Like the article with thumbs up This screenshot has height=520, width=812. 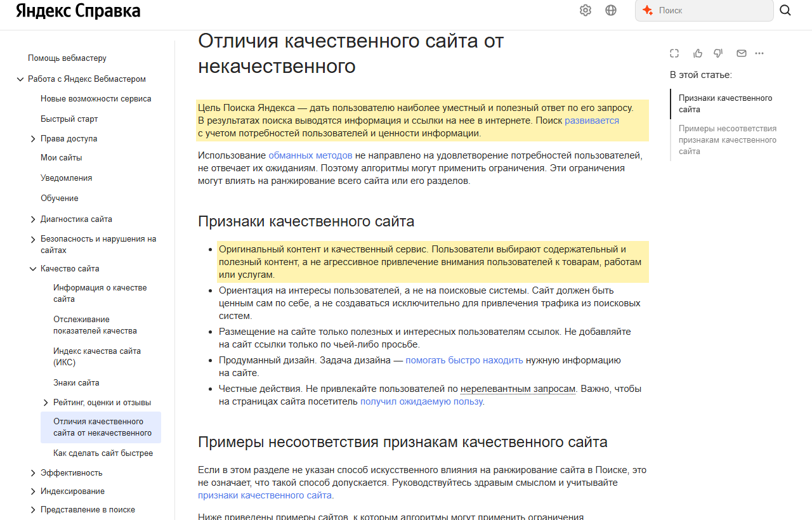698,53
